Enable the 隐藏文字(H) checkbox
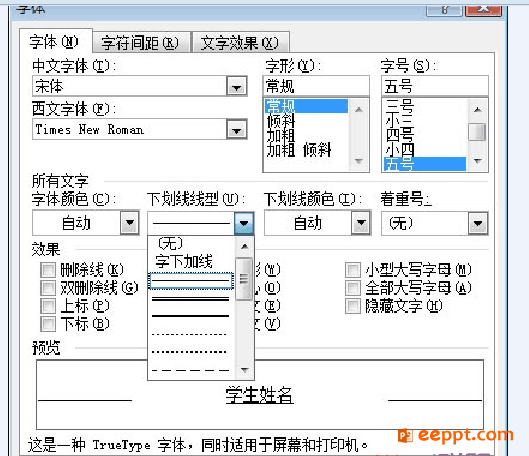529x456 pixels. click(x=353, y=306)
